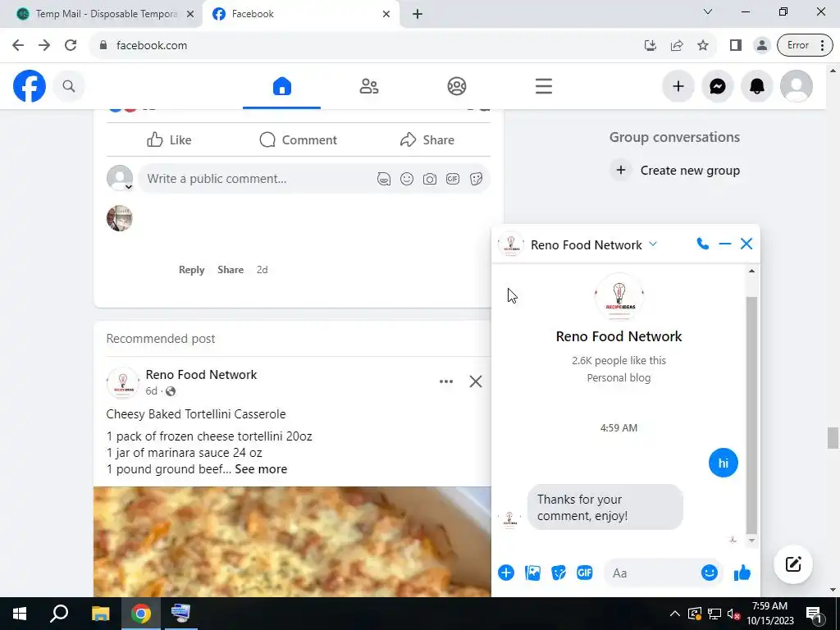
Task: Expand chat settings via Reno Food Network chevron
Action: point(652,244)
